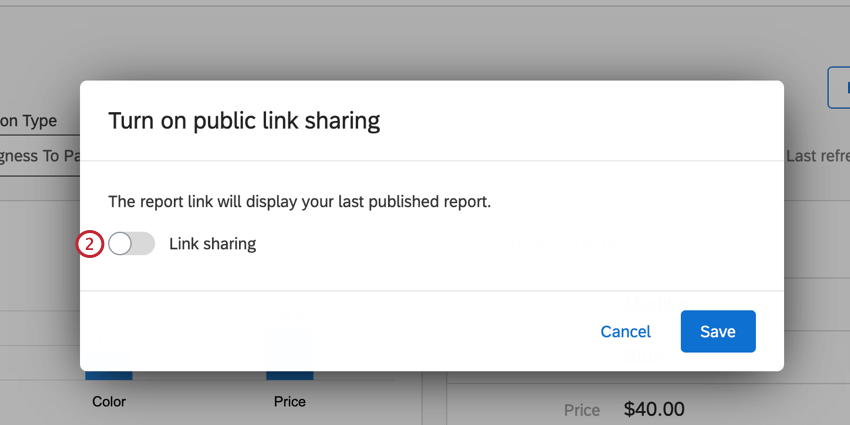Viewport: 850px width, 425px height.
Task: Click the Price axis label under chart
Action: pyautogui.click(x=289, y=402)
